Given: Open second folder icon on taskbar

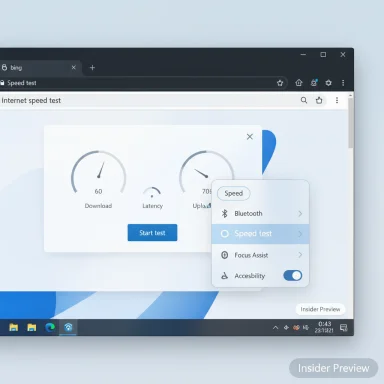Looking at the screenshot, I should pos(32,327).
